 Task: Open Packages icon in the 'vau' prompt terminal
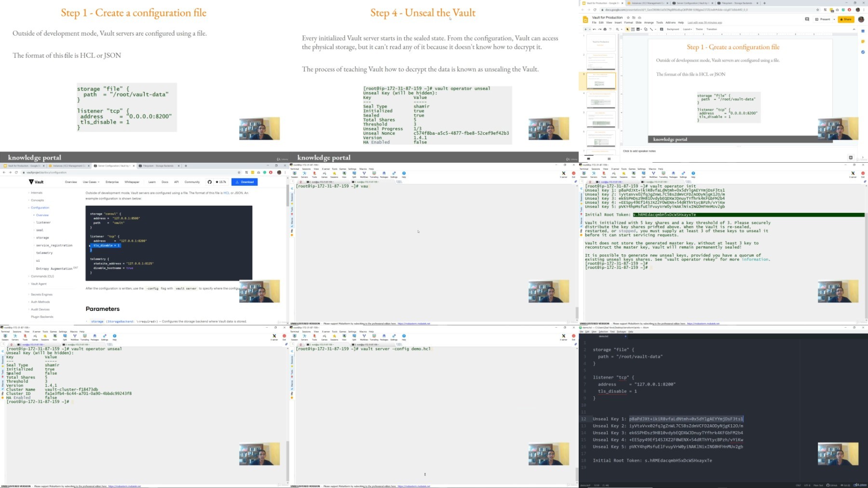coord(384,173)
